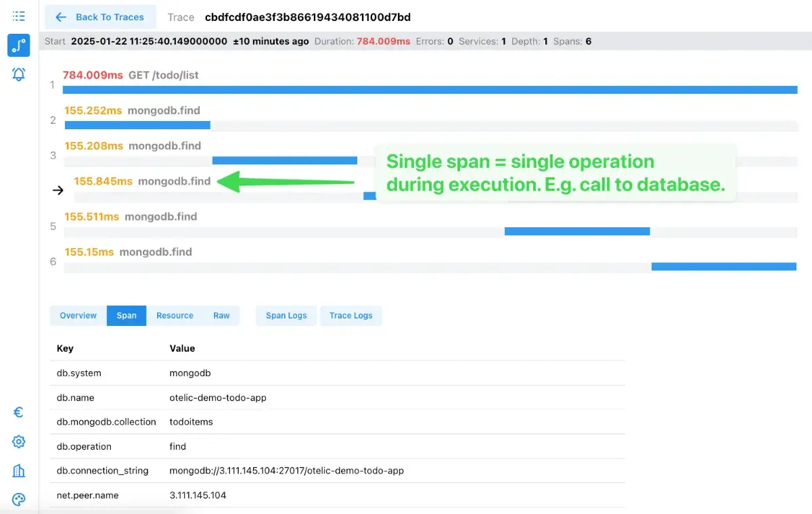Viewport: 812px width, 514px height.
Task: Open the theme palette icon
Action: tap(19, 500)
